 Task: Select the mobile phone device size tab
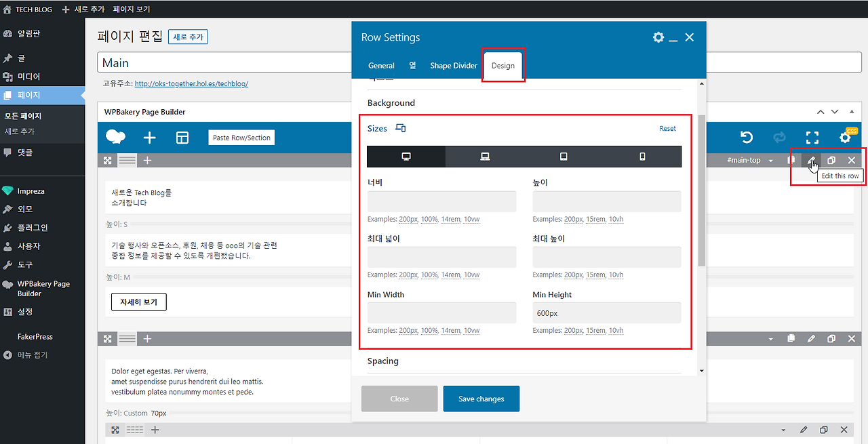[642, 157]
